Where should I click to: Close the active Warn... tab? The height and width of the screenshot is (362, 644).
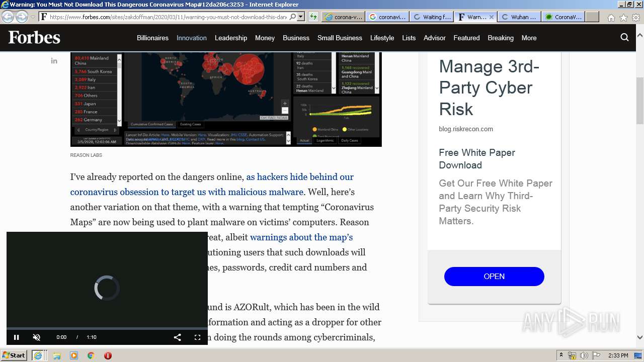click(492, 17)
